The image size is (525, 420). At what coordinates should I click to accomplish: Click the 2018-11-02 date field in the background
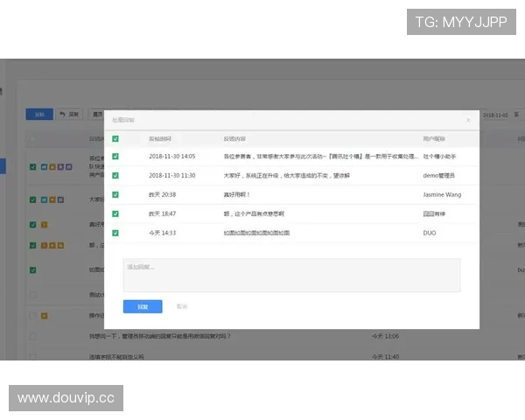pos(495,115)
